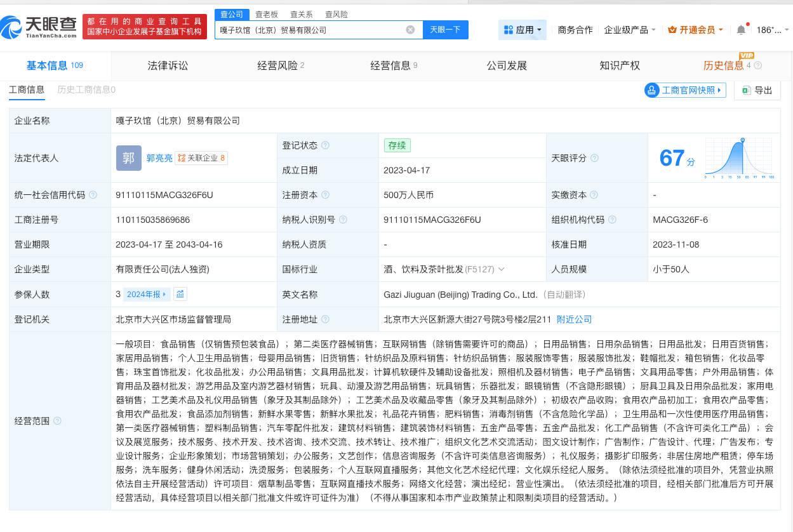Click the help icon beside 注册资本

(325, 195)
